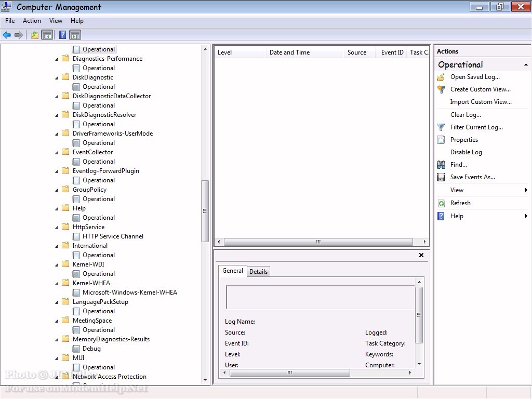Viewport: 532px width, 399px height.
Task: Select Operational under DiskDiagnosticResolver
Action: point(98,124)
